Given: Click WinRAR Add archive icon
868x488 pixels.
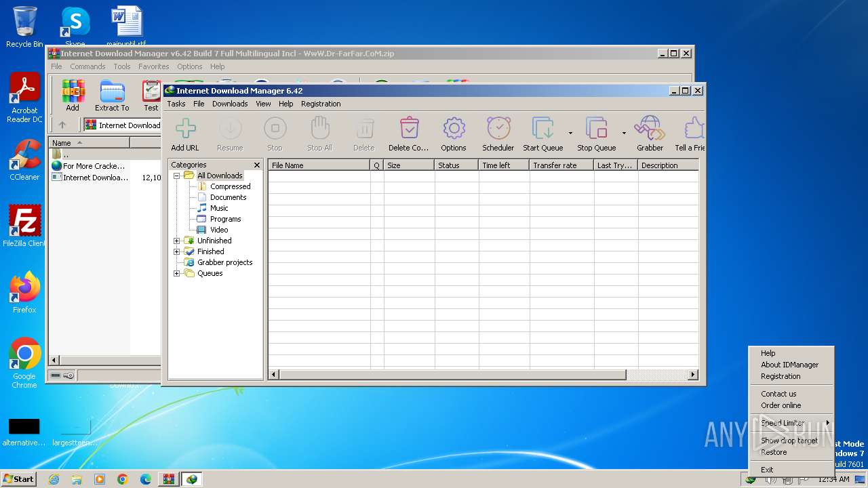Looking at the screenshot, I should [x=73, y=91].
